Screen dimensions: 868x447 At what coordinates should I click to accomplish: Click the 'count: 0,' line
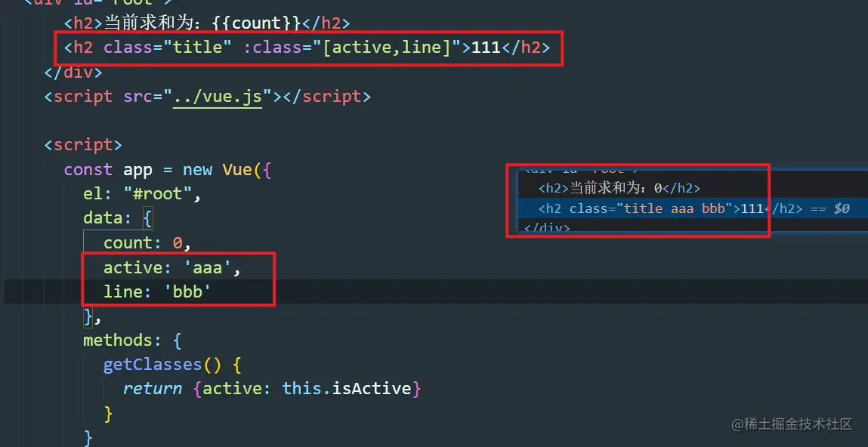147,242
